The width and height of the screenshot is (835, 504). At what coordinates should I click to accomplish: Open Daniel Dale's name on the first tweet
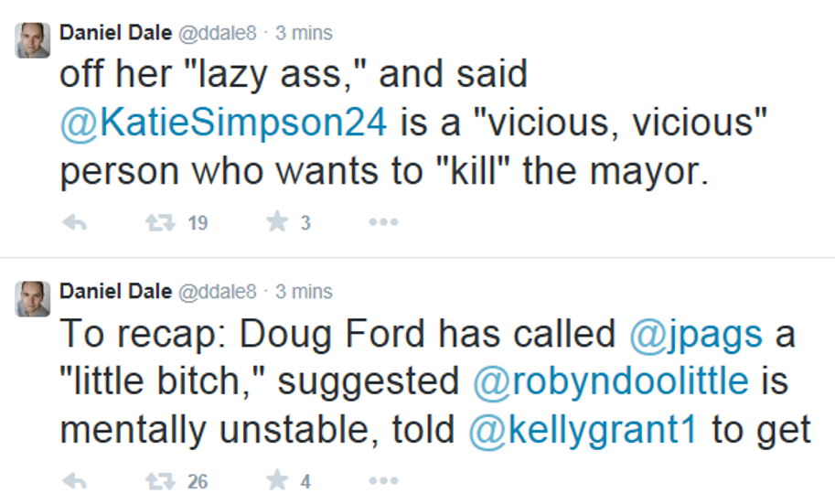(115, 33)
